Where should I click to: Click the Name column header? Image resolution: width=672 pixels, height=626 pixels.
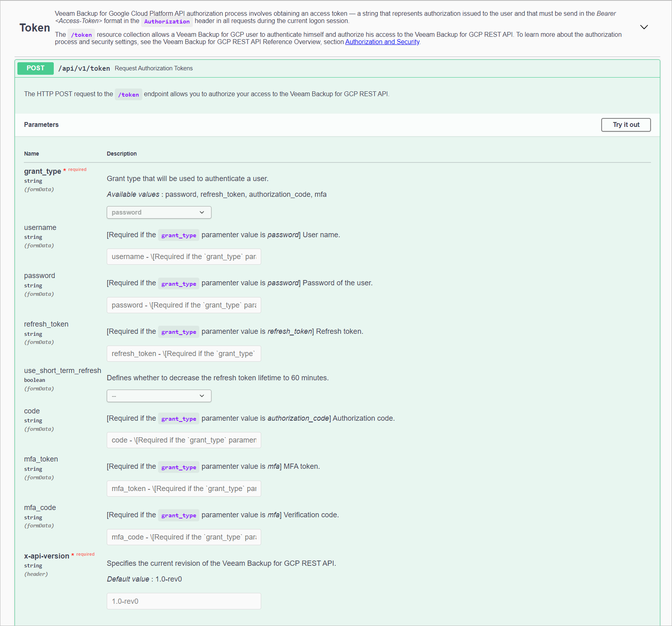coord(32,154)
